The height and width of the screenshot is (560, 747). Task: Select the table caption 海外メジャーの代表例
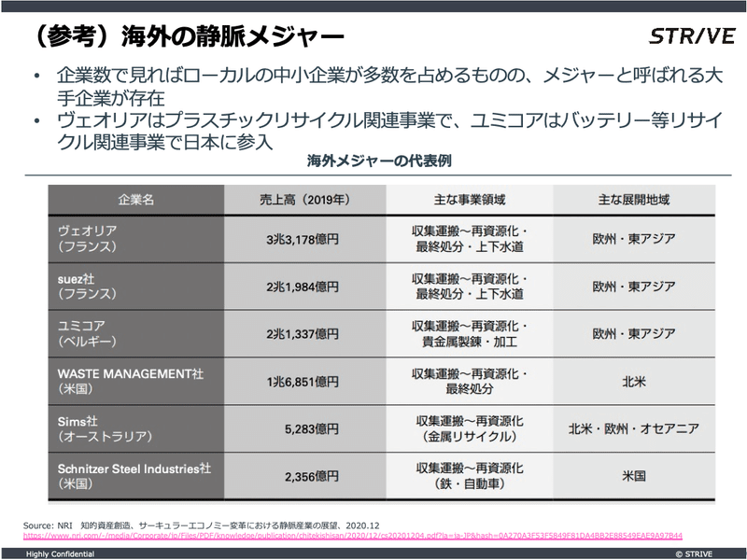[x=379, y=161]
